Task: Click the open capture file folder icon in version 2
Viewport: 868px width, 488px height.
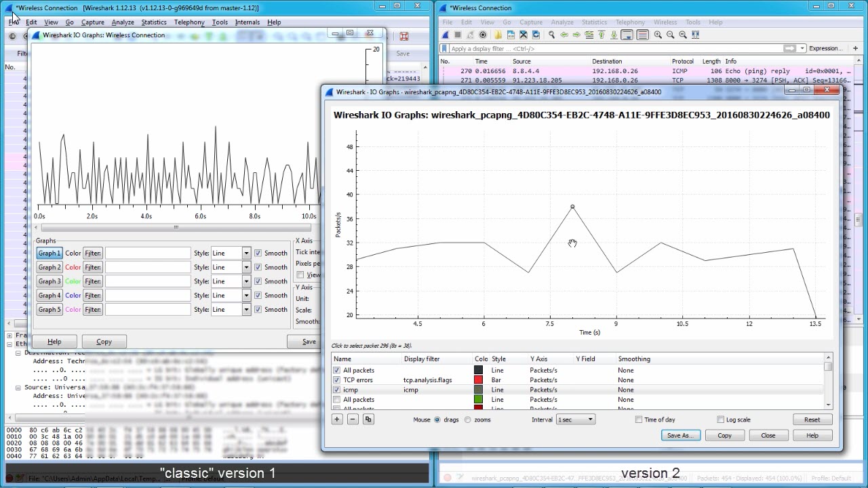Action: tap(498, 35)
